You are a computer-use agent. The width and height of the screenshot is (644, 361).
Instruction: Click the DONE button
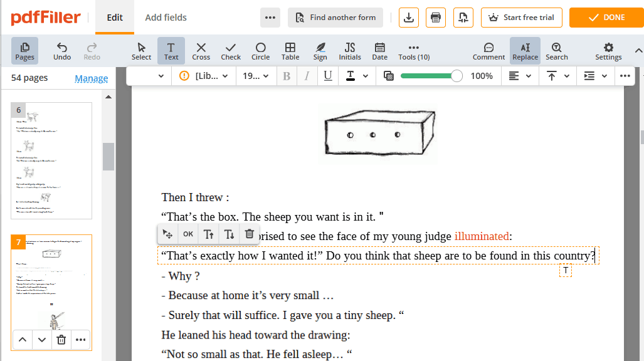(x=606, y=18)
